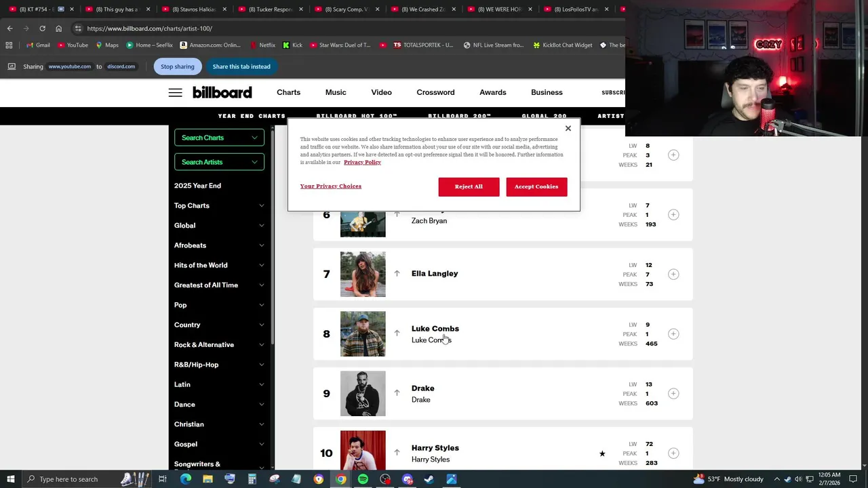
Task: Expand Rock & Alternative section
Action: 261,345
